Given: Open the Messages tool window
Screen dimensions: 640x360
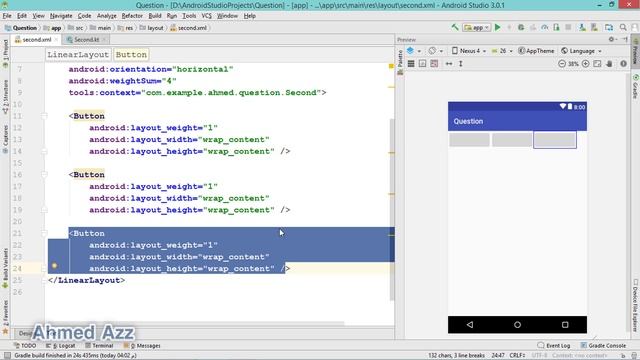Looking at the screenshot, I should pyautogui.click(x=142, y=345).
